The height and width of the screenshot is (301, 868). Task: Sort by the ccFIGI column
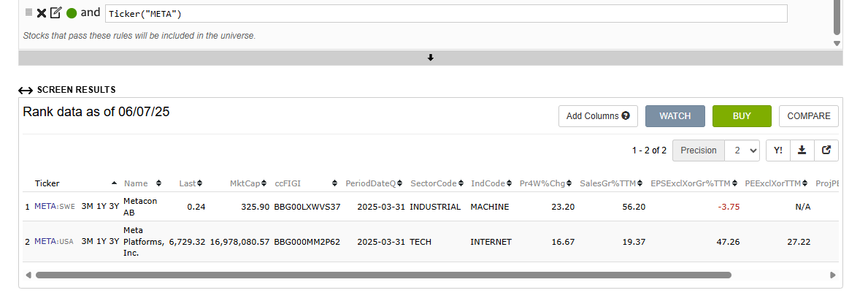click(x=306, y=183)
